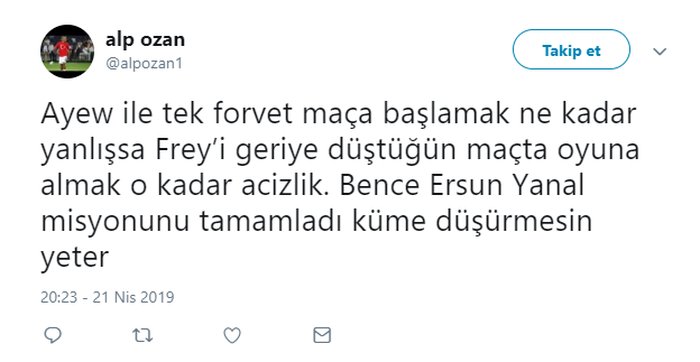Open the downward arrow next to Takip et
The image size is (700, 362).
[x=659, y=51]
